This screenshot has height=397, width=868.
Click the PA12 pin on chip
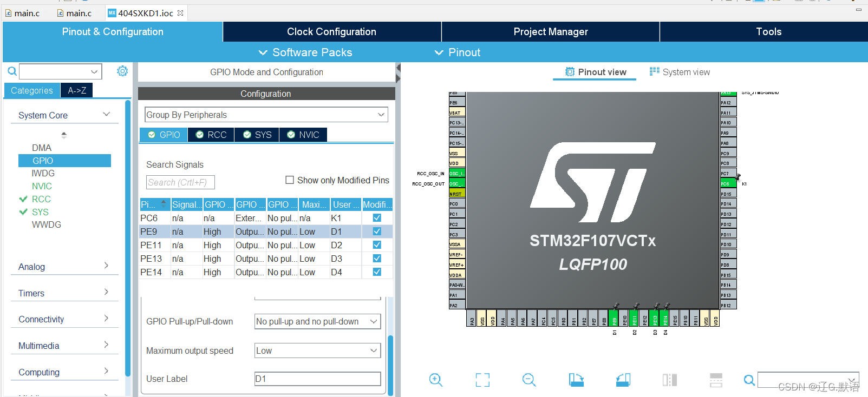click(728, 103)
